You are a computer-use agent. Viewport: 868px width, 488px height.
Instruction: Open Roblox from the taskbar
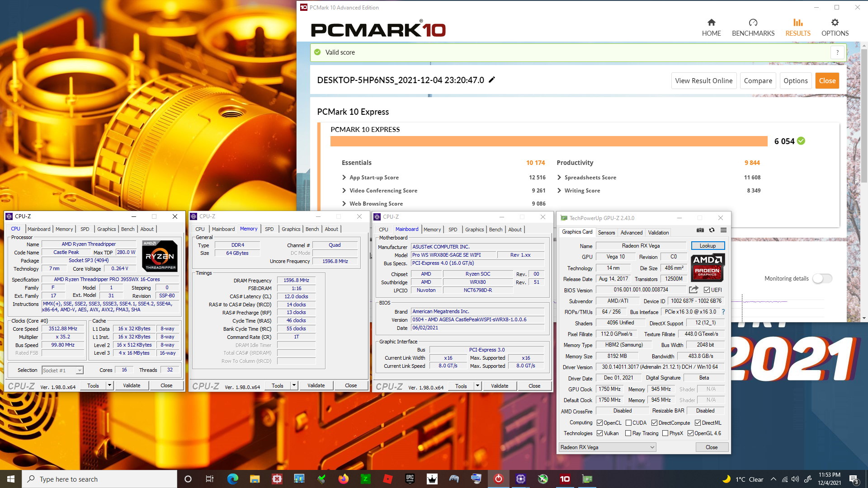coord(388,479)
